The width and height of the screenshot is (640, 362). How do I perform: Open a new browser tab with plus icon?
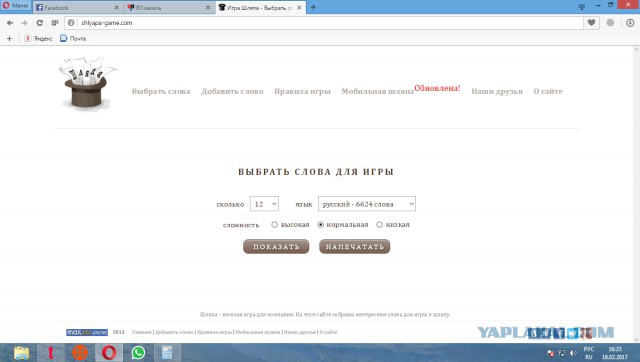(x=313, y=7)
